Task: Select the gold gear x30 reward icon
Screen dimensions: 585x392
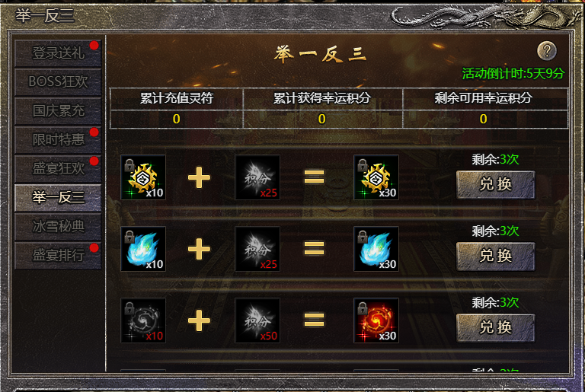Action: pos(376,177)
